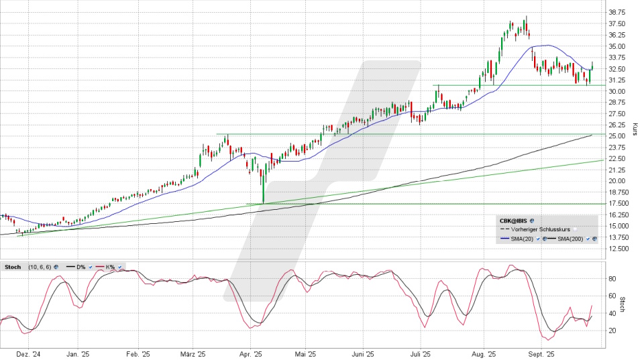Click the 30.00 price axis label

616,91
